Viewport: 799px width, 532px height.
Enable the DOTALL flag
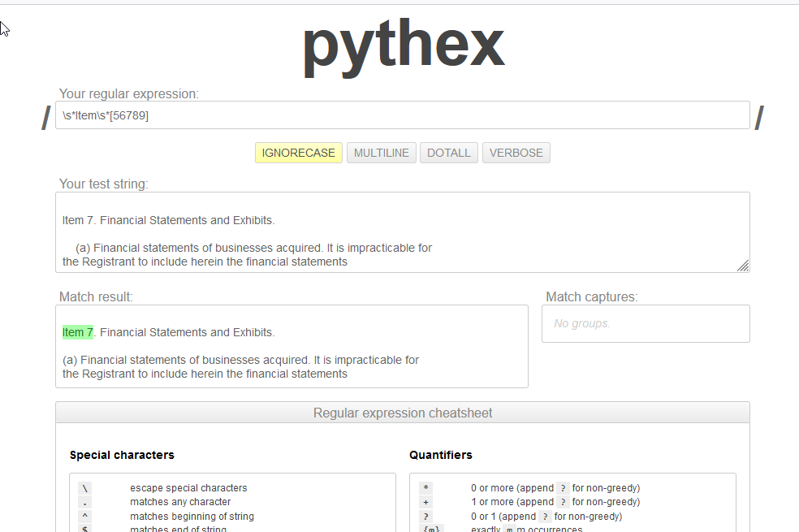pos(448,152)
